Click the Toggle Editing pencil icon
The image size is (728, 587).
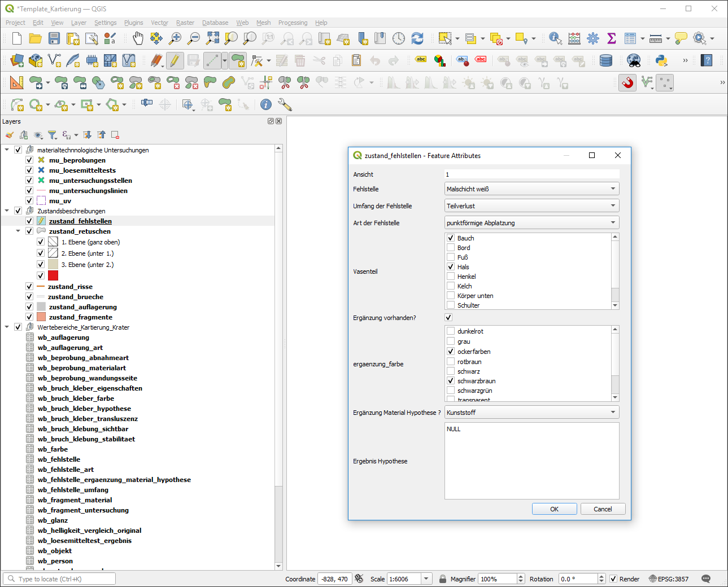pyautogui.click(x=175, y=60)
